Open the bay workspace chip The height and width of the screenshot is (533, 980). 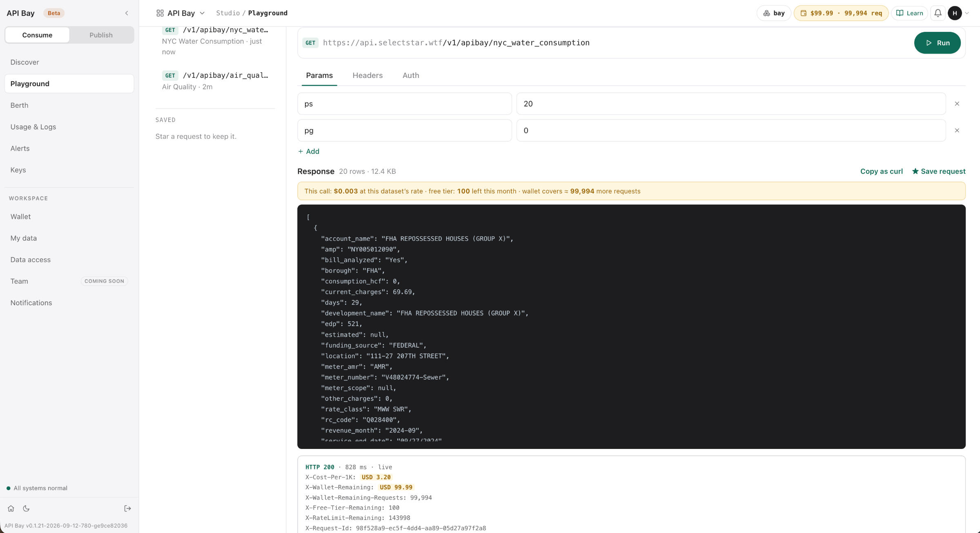(774, 13)
